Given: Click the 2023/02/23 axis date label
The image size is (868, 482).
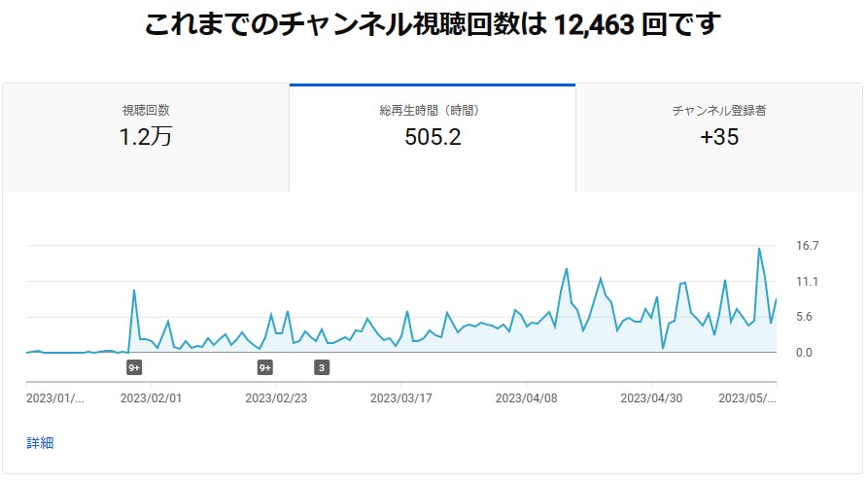Looking at the screenshot, I should [x=276, y=398].
